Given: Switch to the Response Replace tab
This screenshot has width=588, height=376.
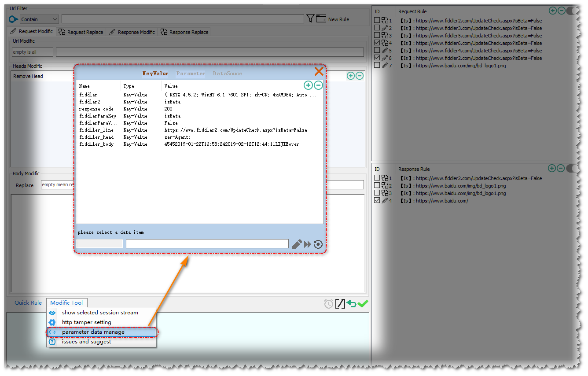Looking at the screenshot, I should click(x=184, y=32).
